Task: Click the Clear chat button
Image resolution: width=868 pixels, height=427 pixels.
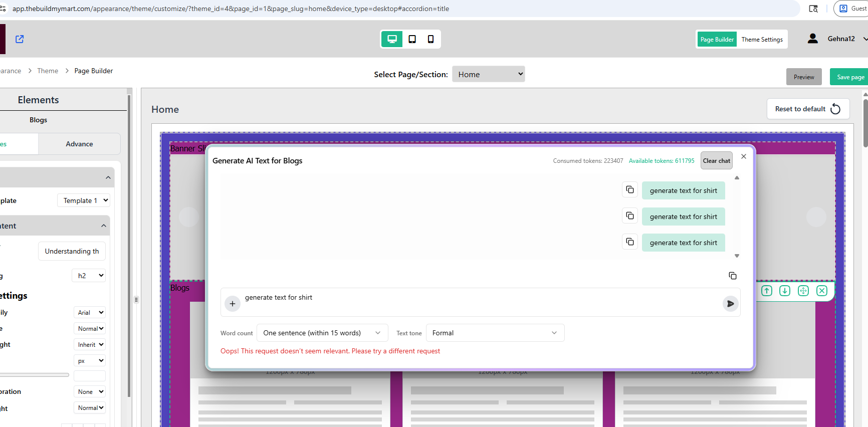Action: click(717, 160)
